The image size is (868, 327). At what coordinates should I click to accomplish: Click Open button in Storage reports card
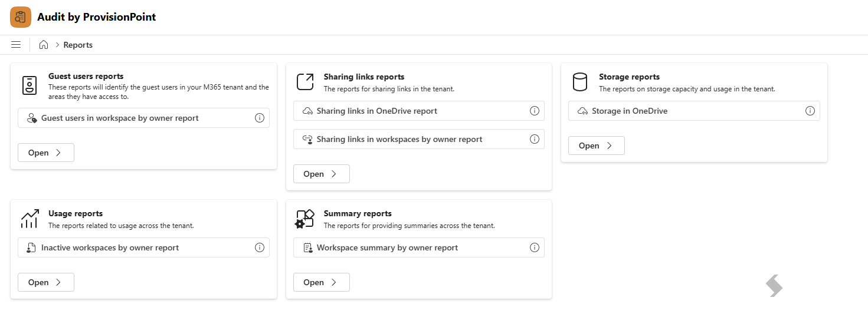(x=597, y=146)
